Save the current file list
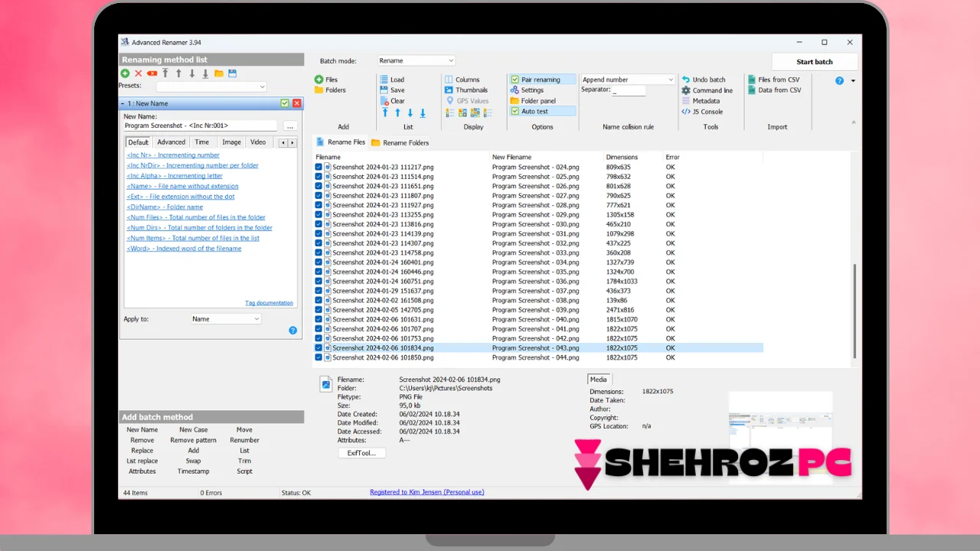 point(391,90)
